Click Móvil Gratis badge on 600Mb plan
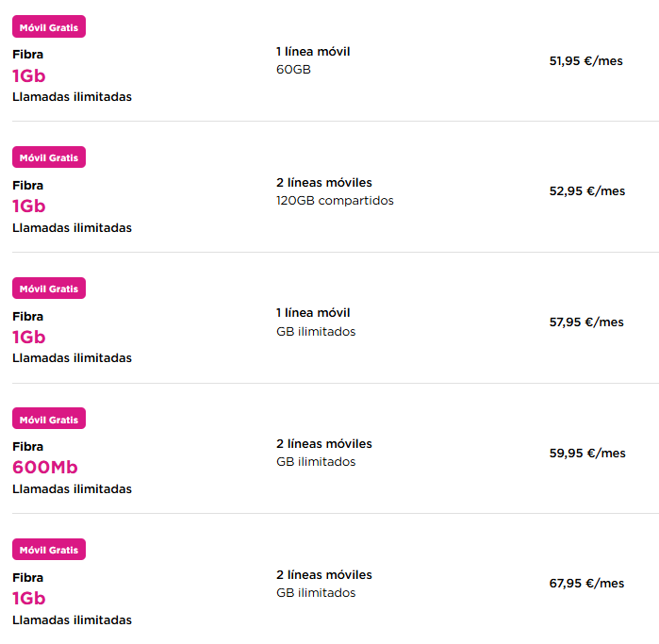Screen dimensions: 659x644 click(x=49, y=419)
